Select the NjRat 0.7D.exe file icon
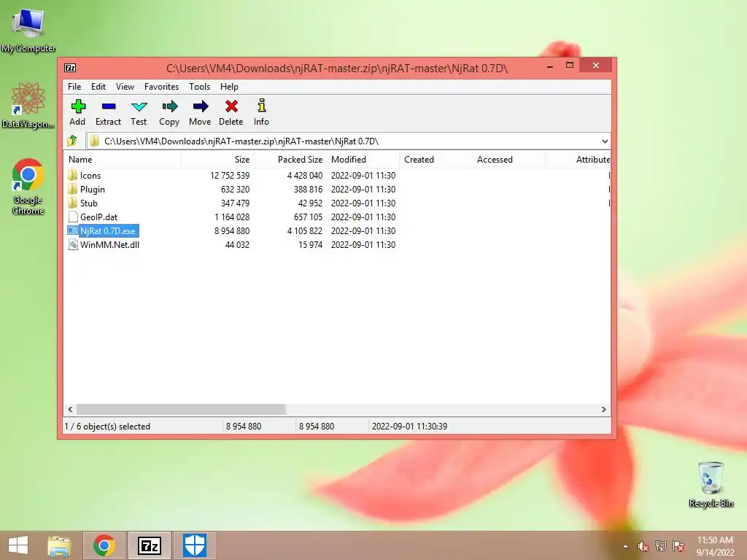The image size is (747, 560). [x=73, y=230]
